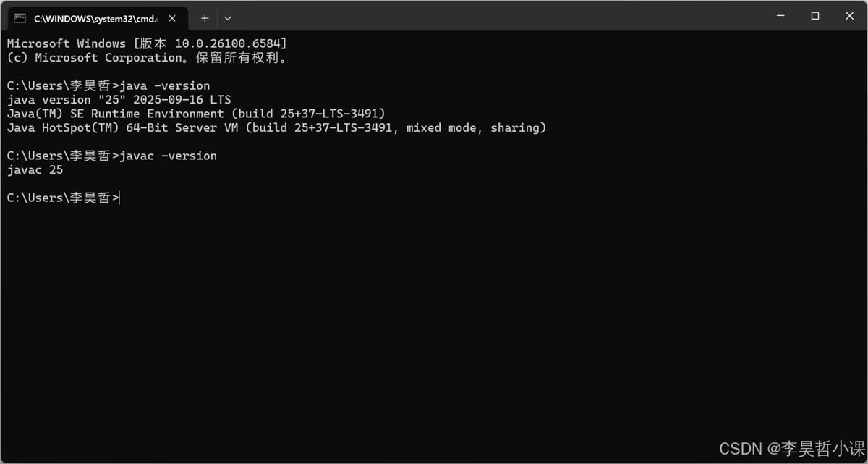Click the "java -version" command text
Image resolution: width=868 pixels, height=464 pixels.
165,85
